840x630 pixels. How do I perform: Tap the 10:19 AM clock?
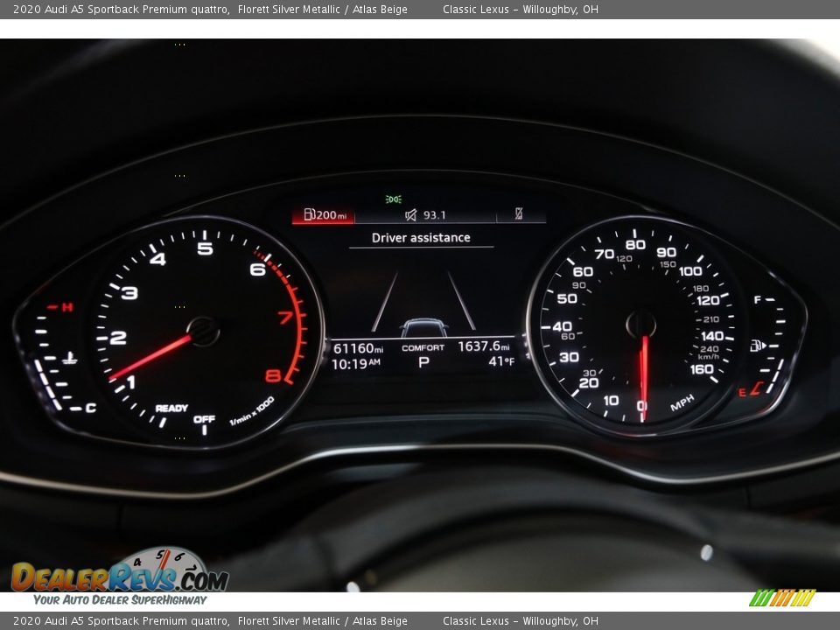click(356, 364)
